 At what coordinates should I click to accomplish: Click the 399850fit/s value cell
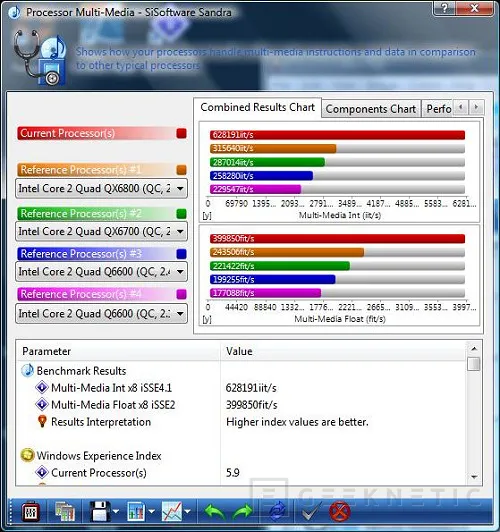[x=251, y=404]
